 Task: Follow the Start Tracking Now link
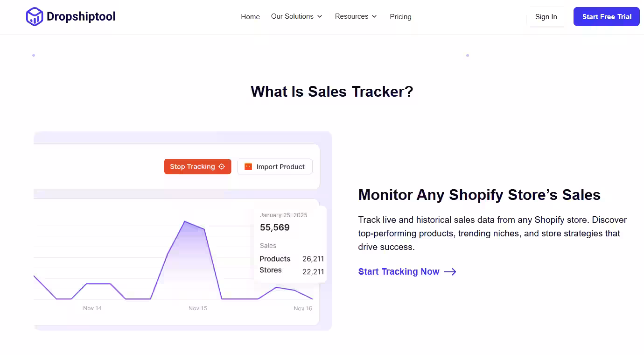pyautogui.click(x=399, y=271)
